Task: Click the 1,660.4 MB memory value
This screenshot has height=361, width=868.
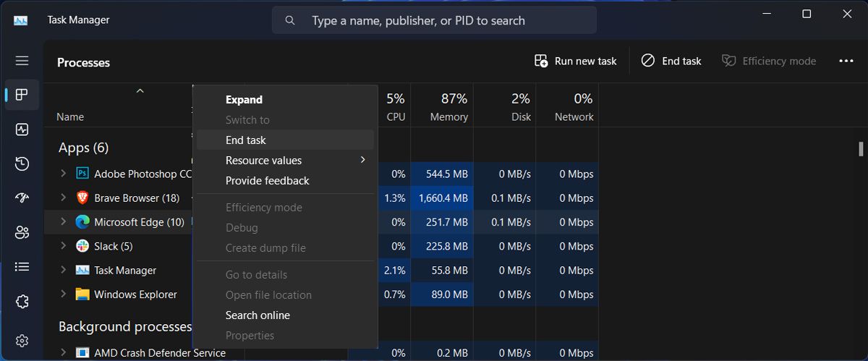Action: (x=443, y=198)
